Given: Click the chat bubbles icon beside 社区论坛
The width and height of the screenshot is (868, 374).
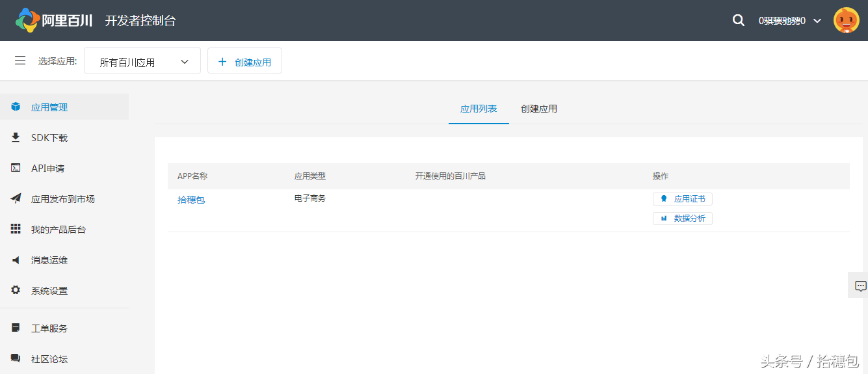Looking at the screenshot, I should pos(16,358).
